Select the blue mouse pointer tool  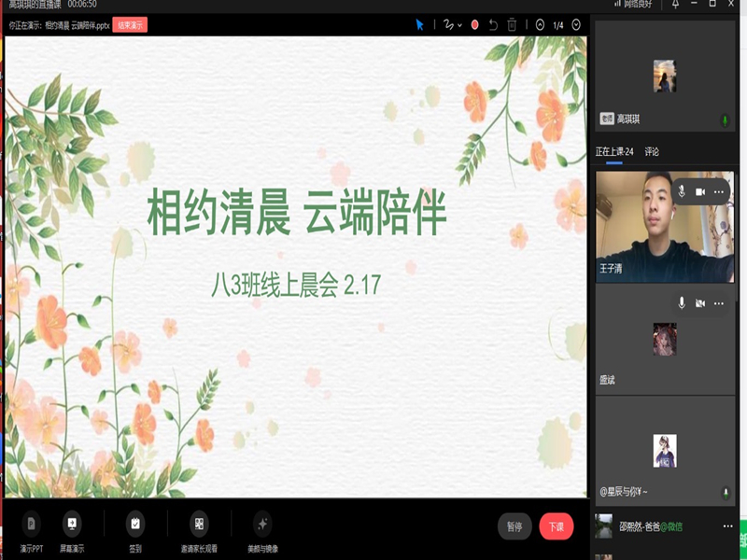click(420, 25)
